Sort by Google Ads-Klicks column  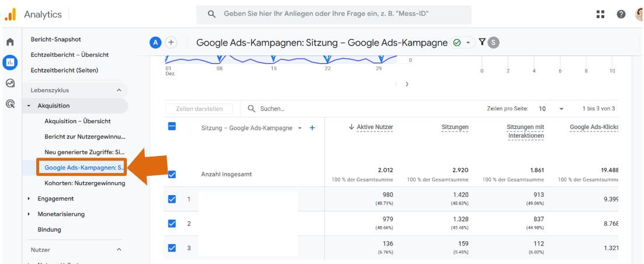(594, 128)
